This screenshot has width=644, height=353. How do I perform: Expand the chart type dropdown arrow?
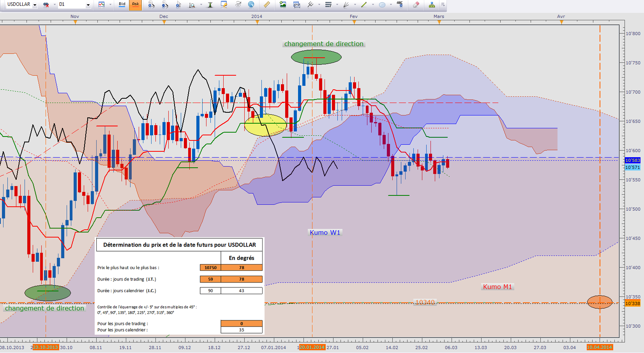pos(110,5)
